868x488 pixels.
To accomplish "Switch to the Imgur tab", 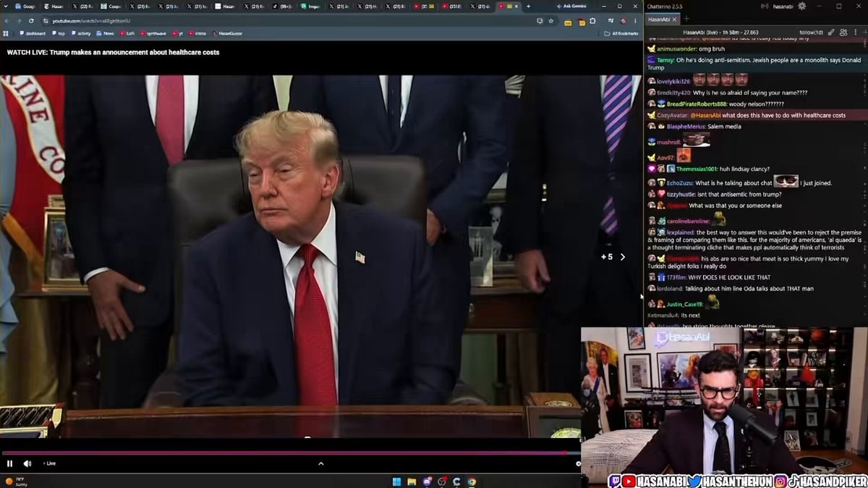I will 312,6.
